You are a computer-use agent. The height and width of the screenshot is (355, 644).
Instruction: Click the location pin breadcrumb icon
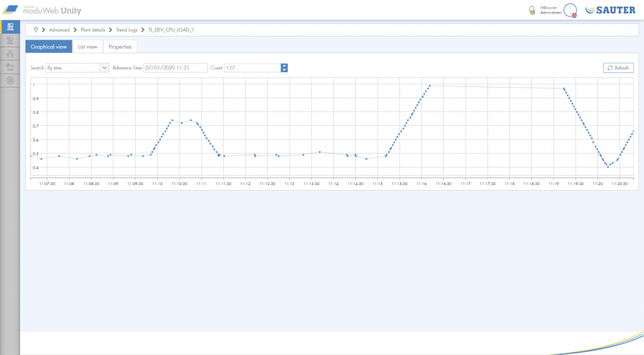(36, 30)
